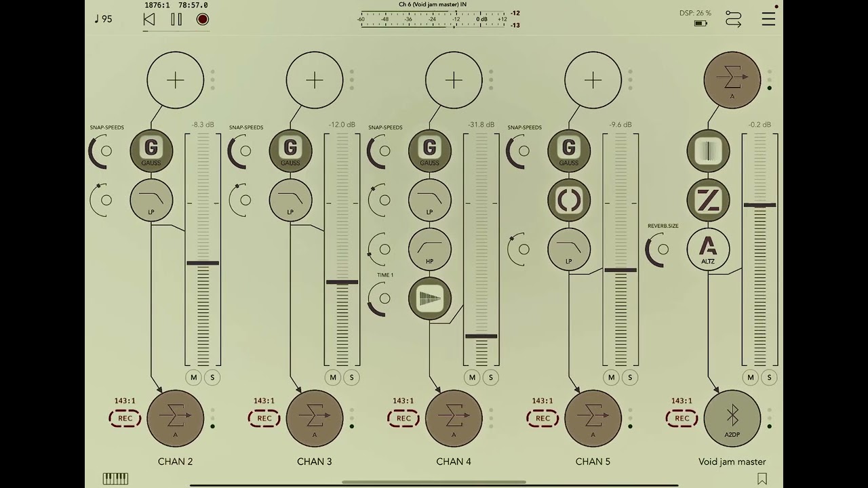Open the GAUSS module on CHAN 2
The image size is (868, 488).
point(151,150)
